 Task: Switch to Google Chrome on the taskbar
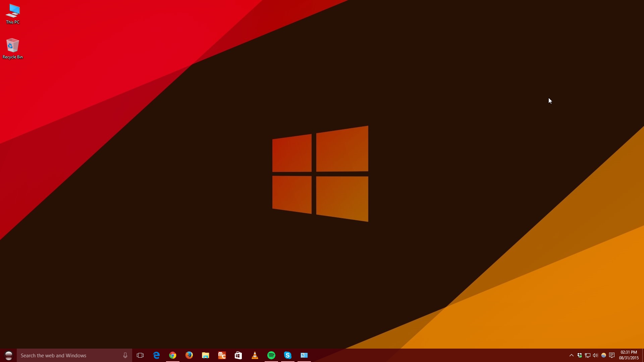point(173,355)
